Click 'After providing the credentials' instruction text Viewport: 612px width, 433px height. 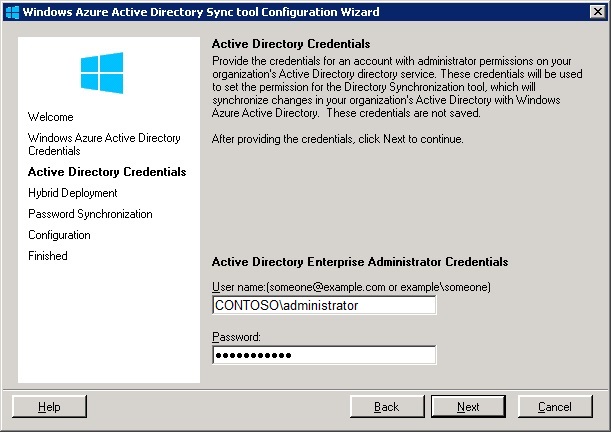coord(338,139)
